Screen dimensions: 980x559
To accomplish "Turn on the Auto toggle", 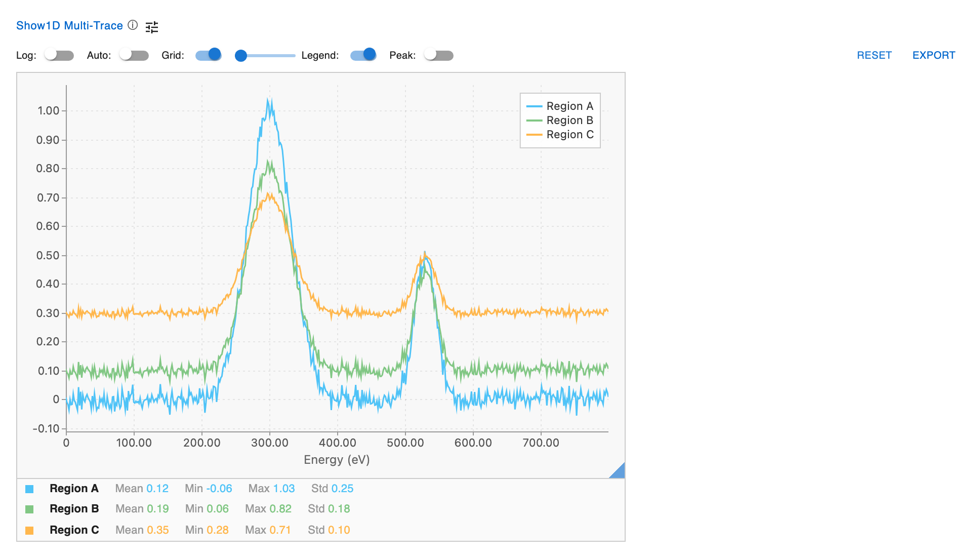I will [133, 55].
